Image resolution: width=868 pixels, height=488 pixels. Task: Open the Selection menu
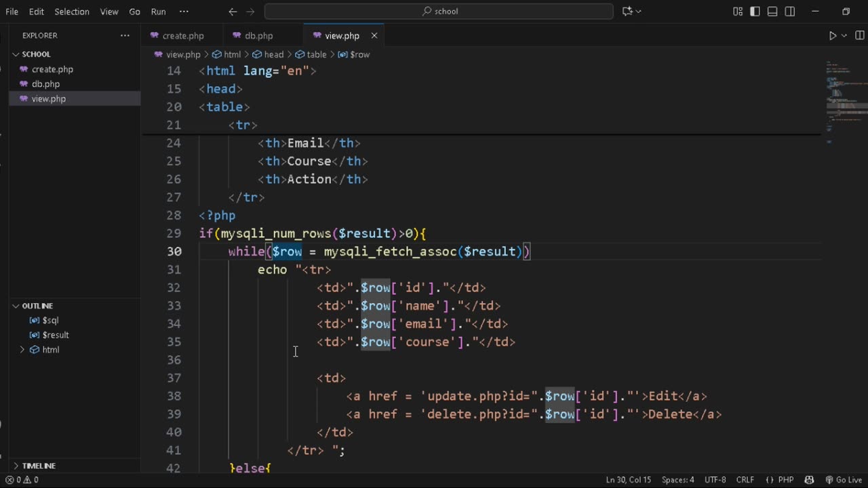72,12
